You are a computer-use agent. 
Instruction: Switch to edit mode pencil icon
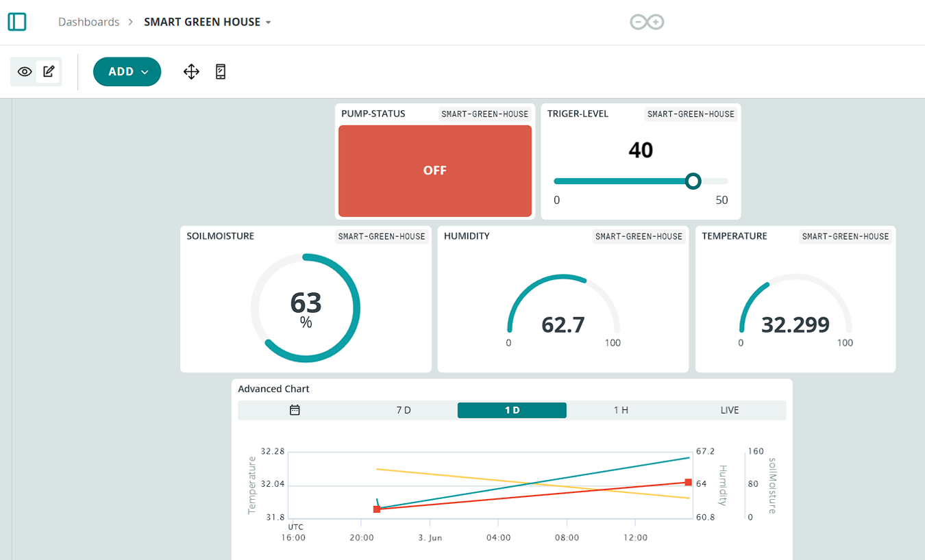click(x=49, y=71)
